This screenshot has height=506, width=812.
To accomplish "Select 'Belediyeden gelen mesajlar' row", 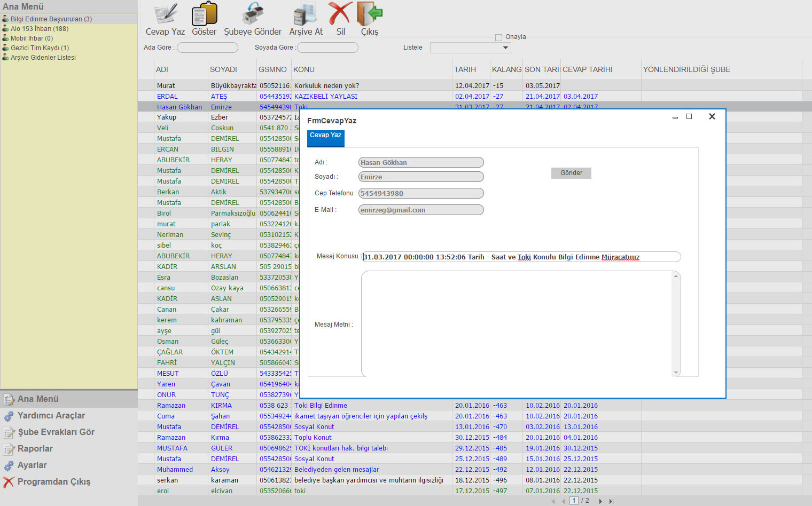I will tap(475, 469).
